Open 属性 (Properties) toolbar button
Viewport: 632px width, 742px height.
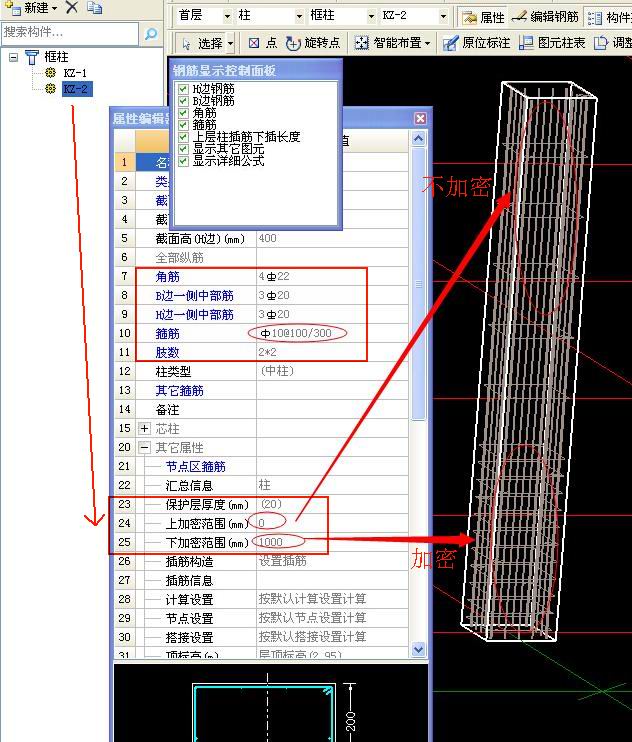pyautogui.click(x=483, y=18)
